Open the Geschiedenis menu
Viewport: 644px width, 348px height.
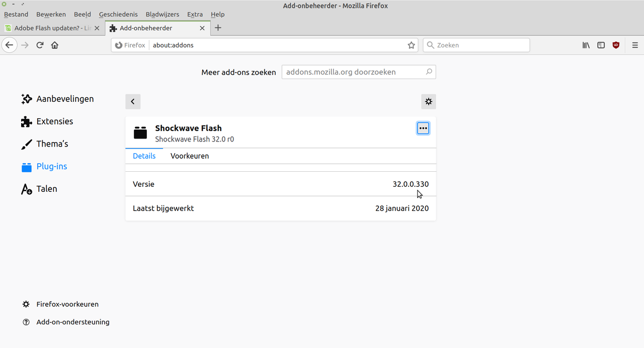click(x=118, y=14)
